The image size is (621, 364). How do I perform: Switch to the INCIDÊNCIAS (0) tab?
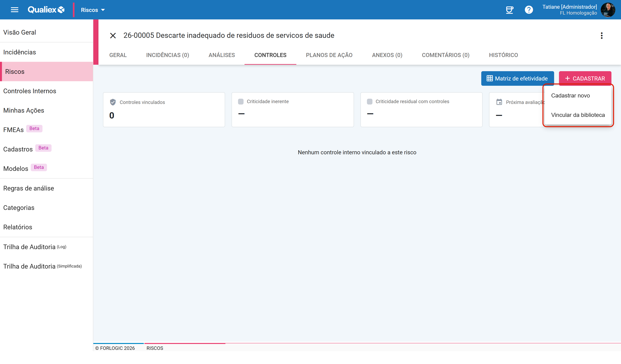click(168, 55)
